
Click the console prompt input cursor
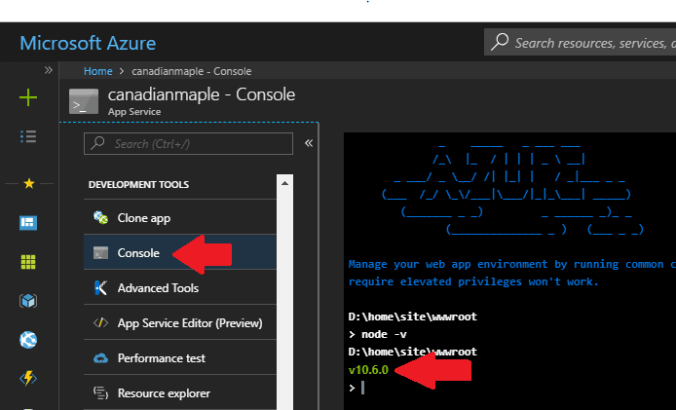tap(363, 388)
